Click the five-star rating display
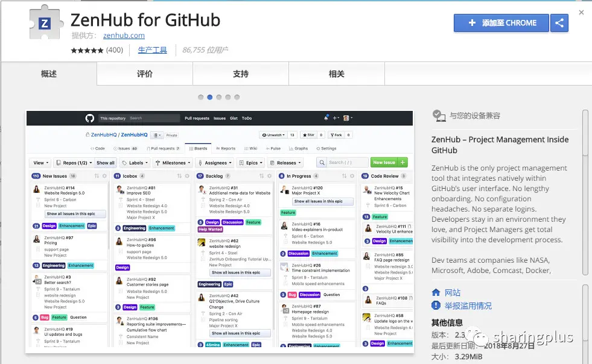 [87, 50]
